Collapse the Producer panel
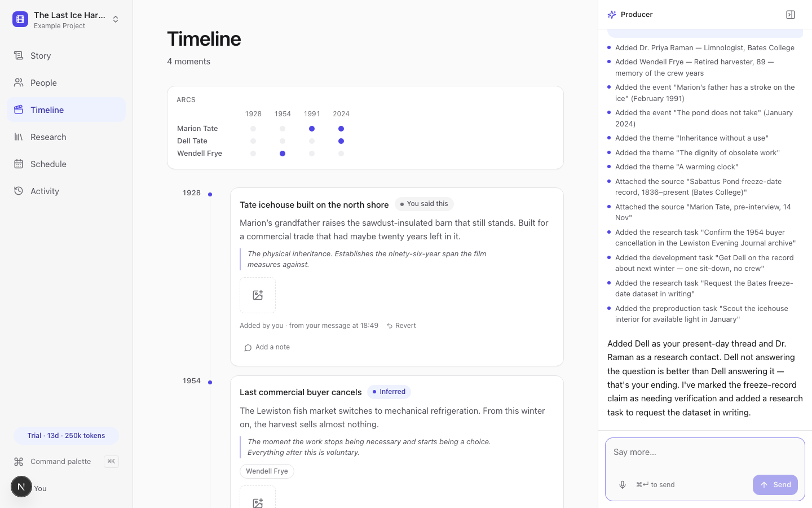 coord(791,15)
